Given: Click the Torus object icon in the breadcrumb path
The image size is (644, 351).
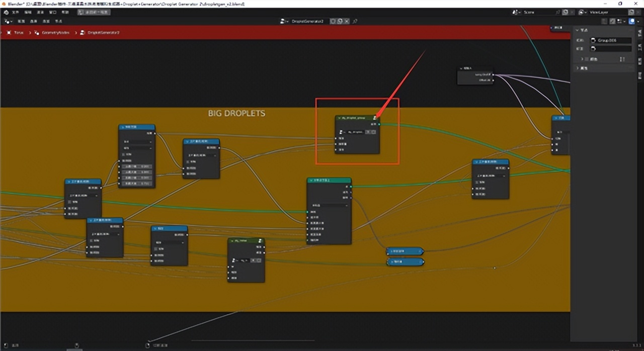Looking at the screenshot, I should 9,32.
